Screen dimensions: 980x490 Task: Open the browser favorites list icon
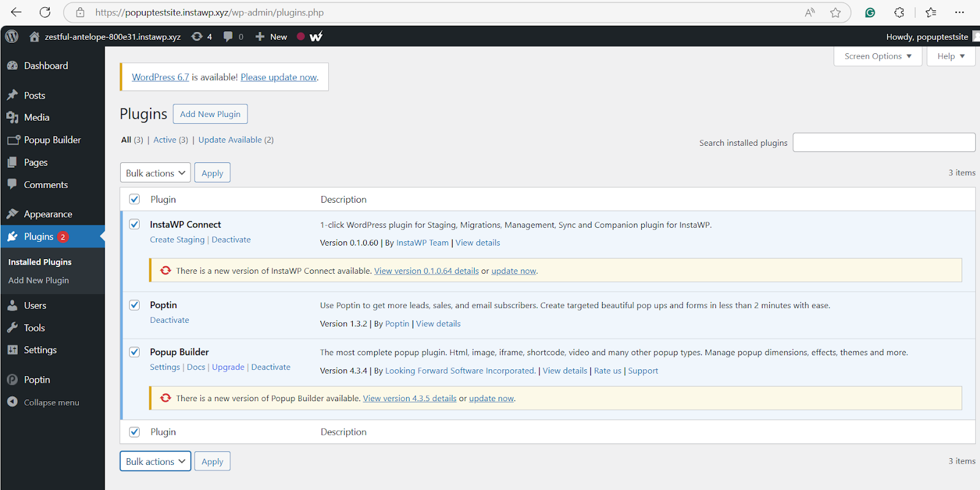click(x=931, y=12)
